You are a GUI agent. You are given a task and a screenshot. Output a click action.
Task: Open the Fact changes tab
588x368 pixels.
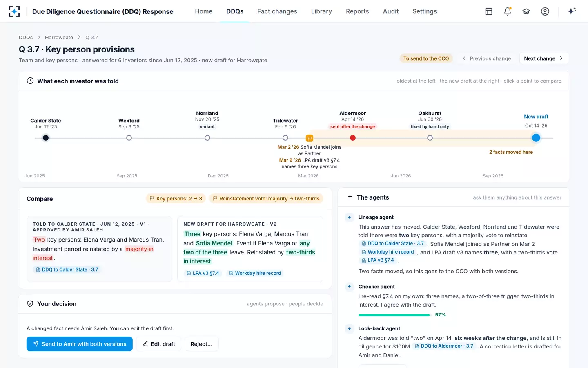tap(277, 11)
